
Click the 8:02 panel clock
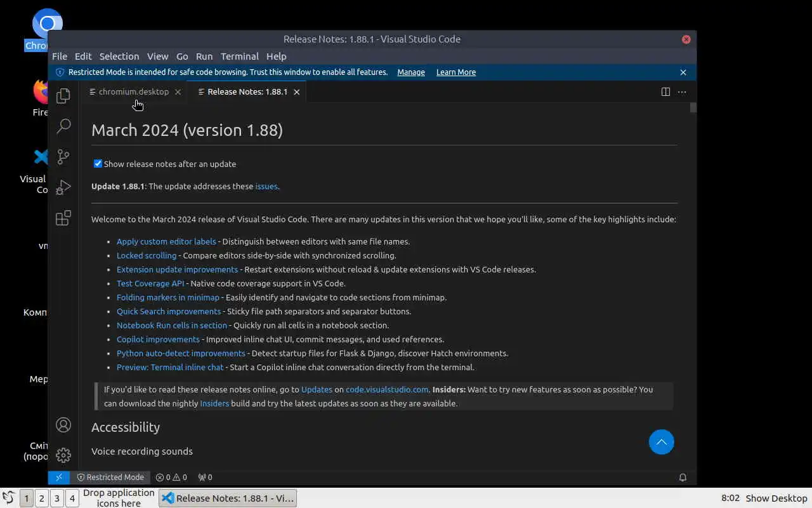click(730, 498)
